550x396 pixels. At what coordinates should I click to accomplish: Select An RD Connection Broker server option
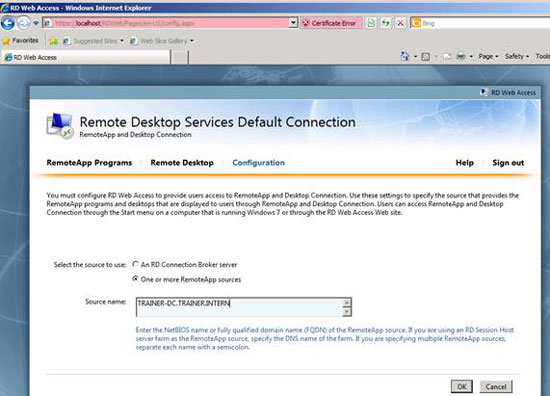pos(135,264)
